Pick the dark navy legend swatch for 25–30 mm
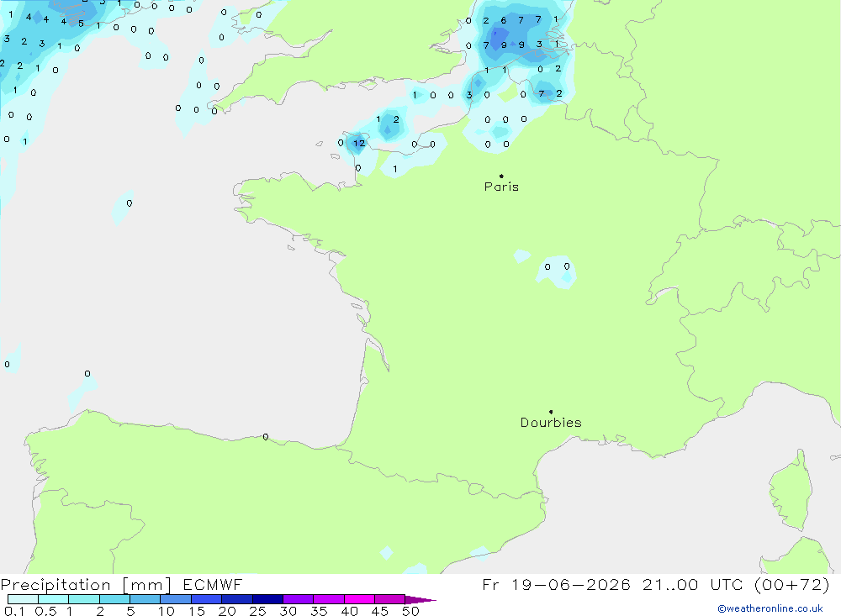 point(267,599)
